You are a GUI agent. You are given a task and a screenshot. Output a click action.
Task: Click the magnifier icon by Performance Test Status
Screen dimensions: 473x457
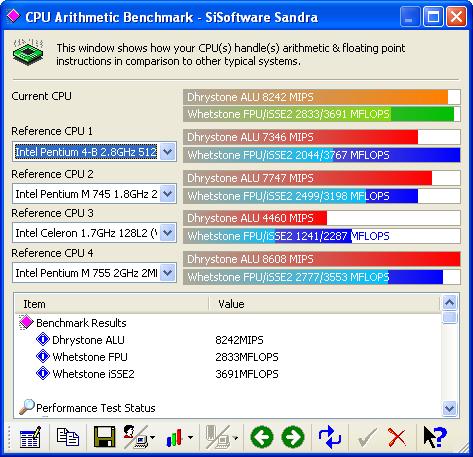click(27, 407)
